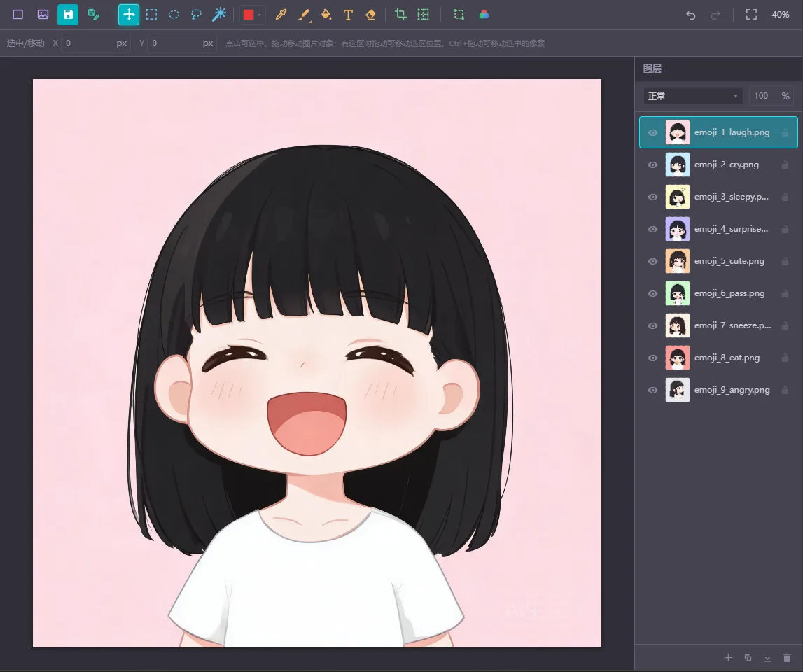
Task: Select the Eraser tool
Action: click(371, 14)
